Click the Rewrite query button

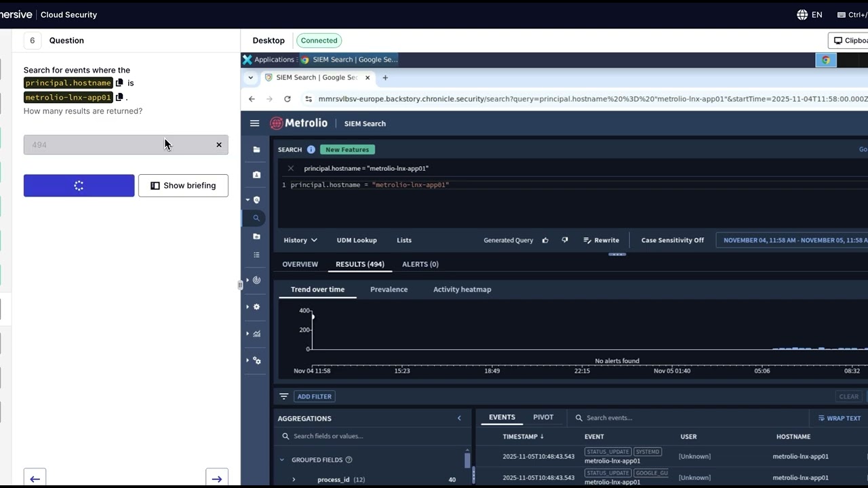pyautogui.click(x=601, y=240)
